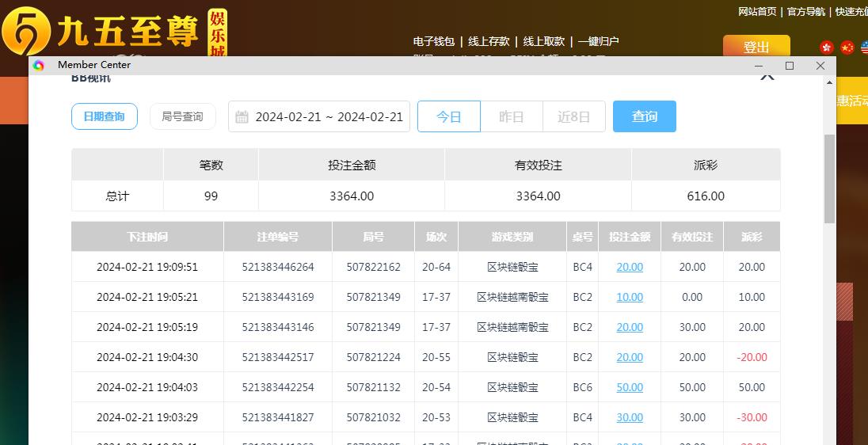Minimize the Member Center window

758,66
